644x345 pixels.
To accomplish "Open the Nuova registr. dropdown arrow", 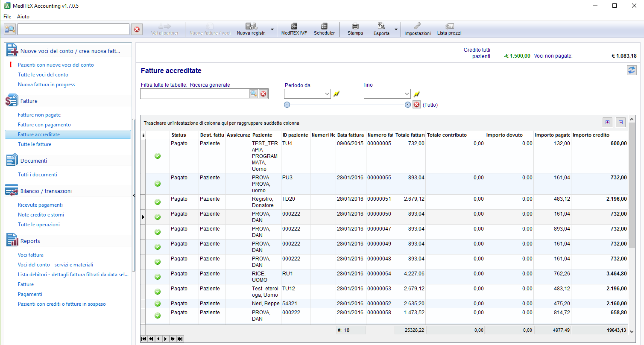I will coord(272,29).
